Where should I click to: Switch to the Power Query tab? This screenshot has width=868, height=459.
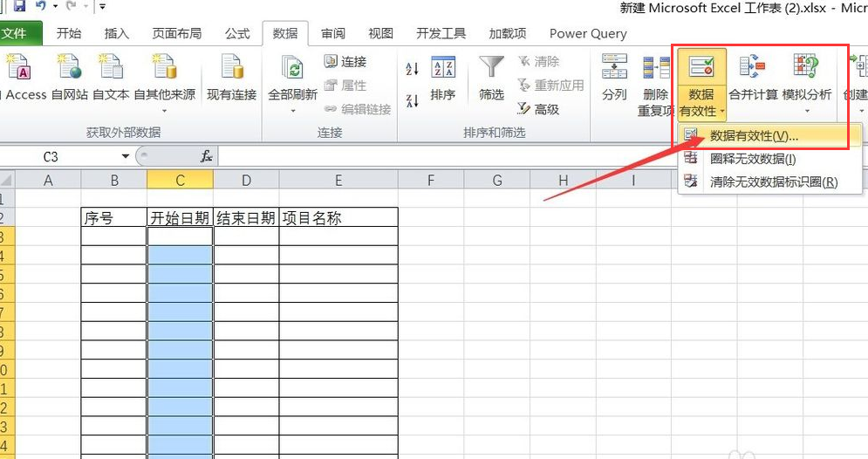(x=588, y=34)
